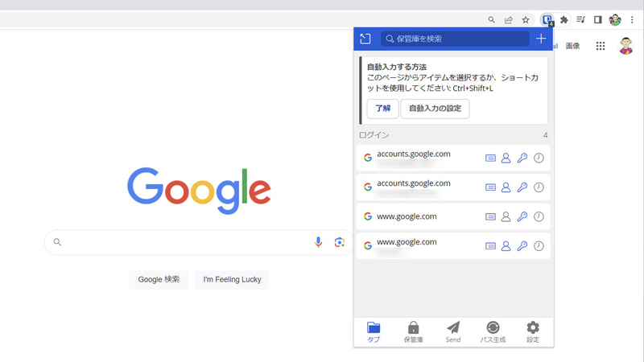Focus the vault search field 保管庫を検索

click(x=455, y=39)
